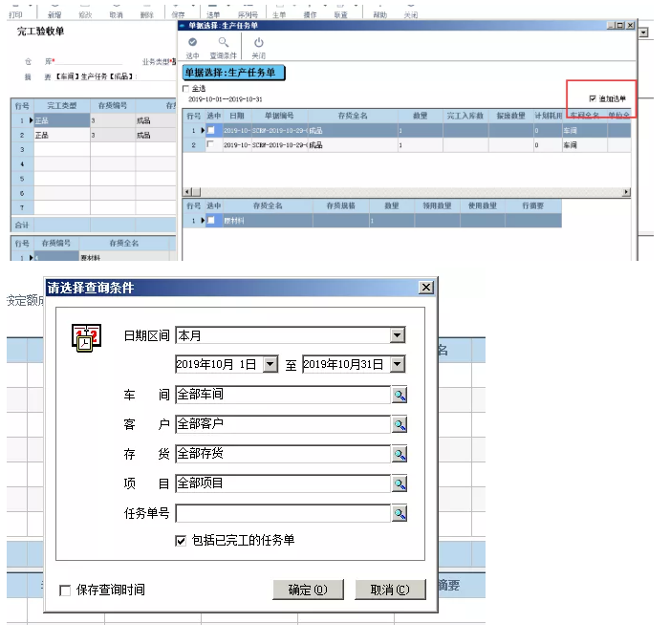Click into the 任务单号 input field
Image resolution: width=670 pixels, height=644 pixels.
click(x=282, y=514)
